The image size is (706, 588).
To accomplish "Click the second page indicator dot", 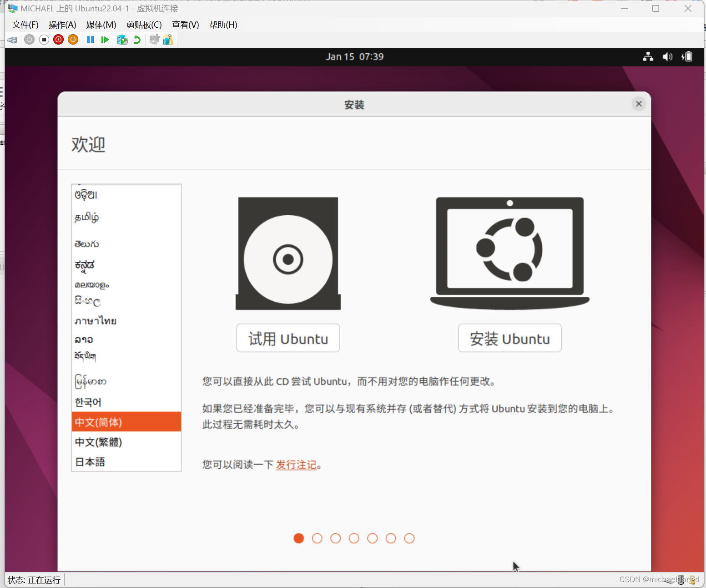I will pos(317,538).
